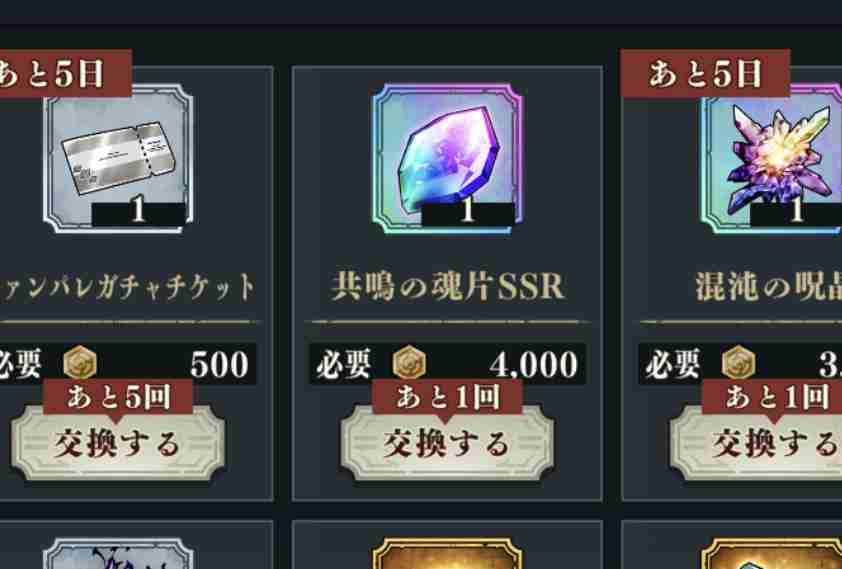842x569 pixels.
Task: Select the 混沌の呪晶 item name text
Action: coord(768,287)
